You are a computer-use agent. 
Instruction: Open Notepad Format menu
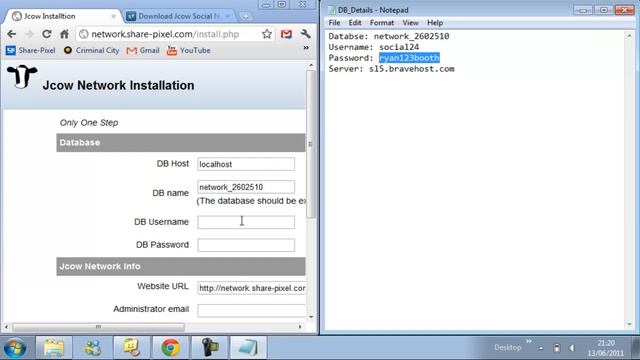point(382,23)
